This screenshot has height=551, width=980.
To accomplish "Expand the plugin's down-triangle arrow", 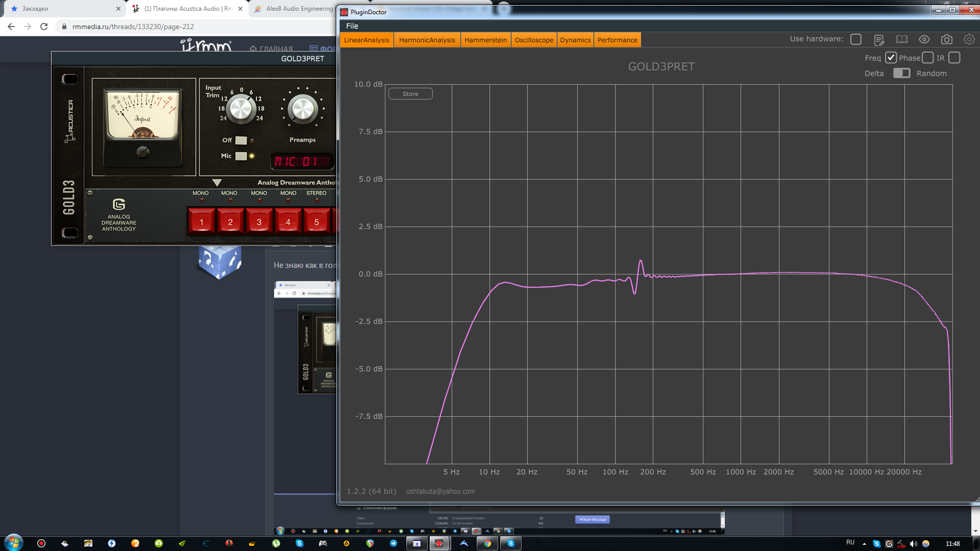I will (217, 183).
